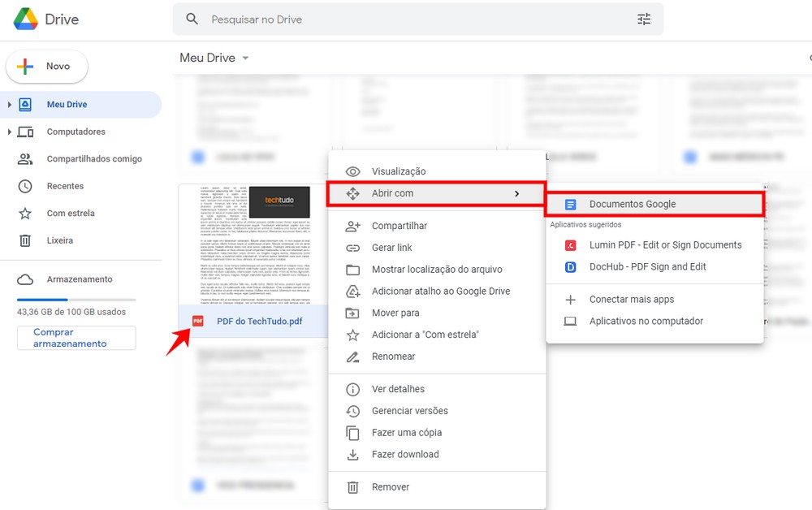Click '43,36 GB de 100 GB usados' text

point(71,312)
